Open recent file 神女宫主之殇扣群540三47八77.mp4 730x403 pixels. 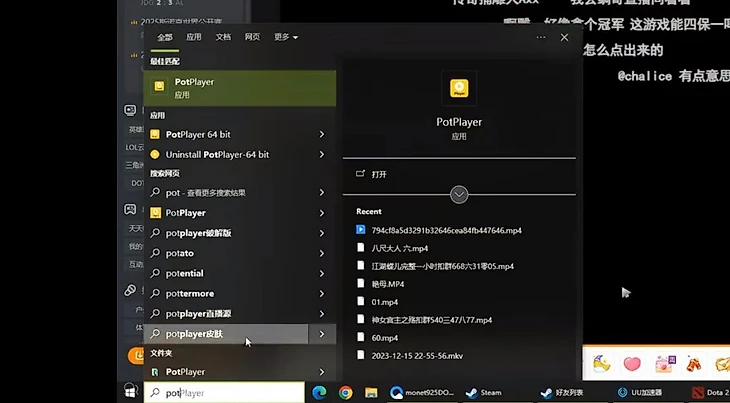(x=432, y=320)
